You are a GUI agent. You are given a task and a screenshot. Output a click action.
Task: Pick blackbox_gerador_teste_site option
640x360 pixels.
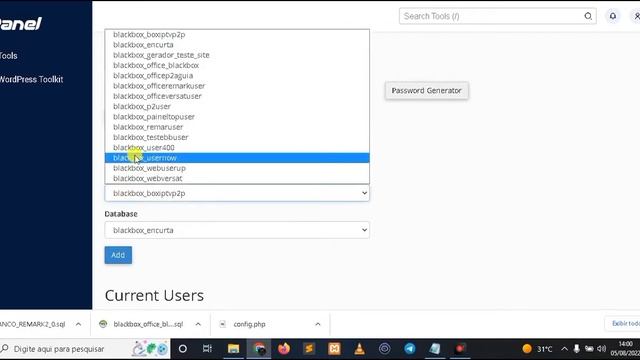[237, 55]
